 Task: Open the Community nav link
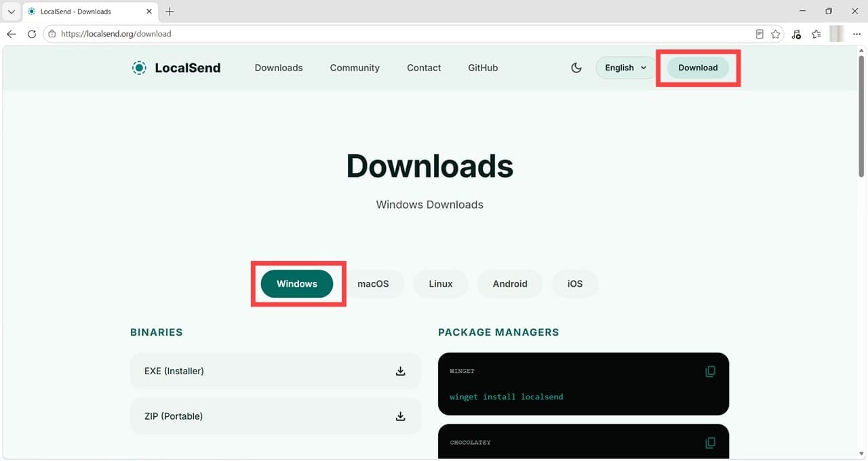click(355, 68)
